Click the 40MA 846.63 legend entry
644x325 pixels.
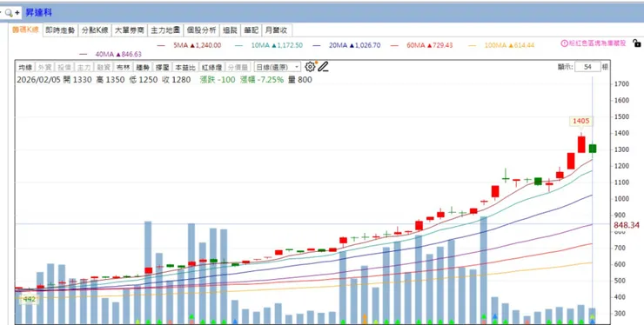click(x=111, y=54)
